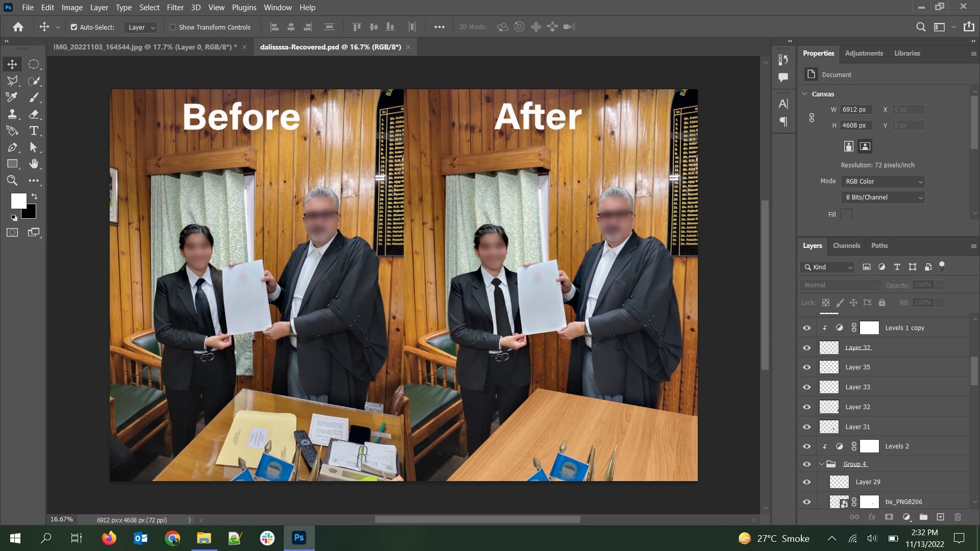Select the Zoom tool

click(x=12, y=180)
